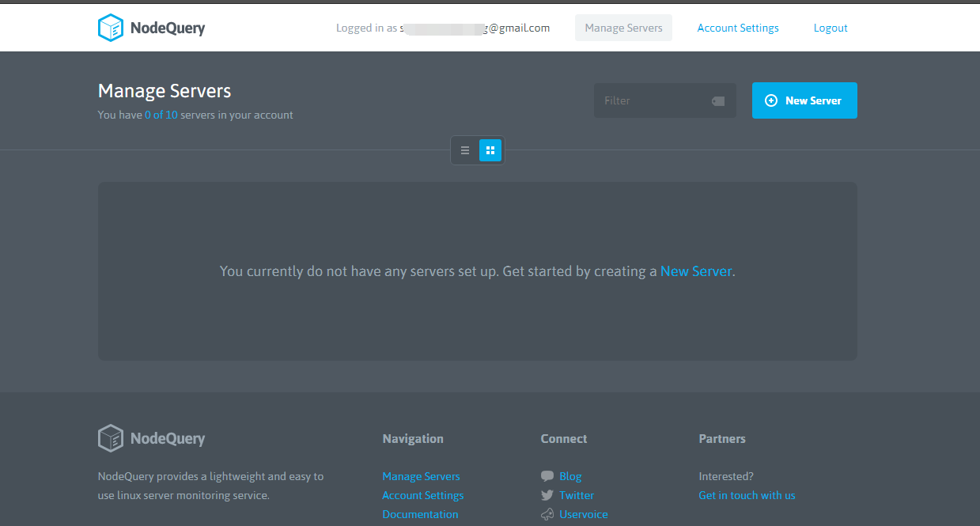Open Manage Servers in top navigation

tap(623, 28)
